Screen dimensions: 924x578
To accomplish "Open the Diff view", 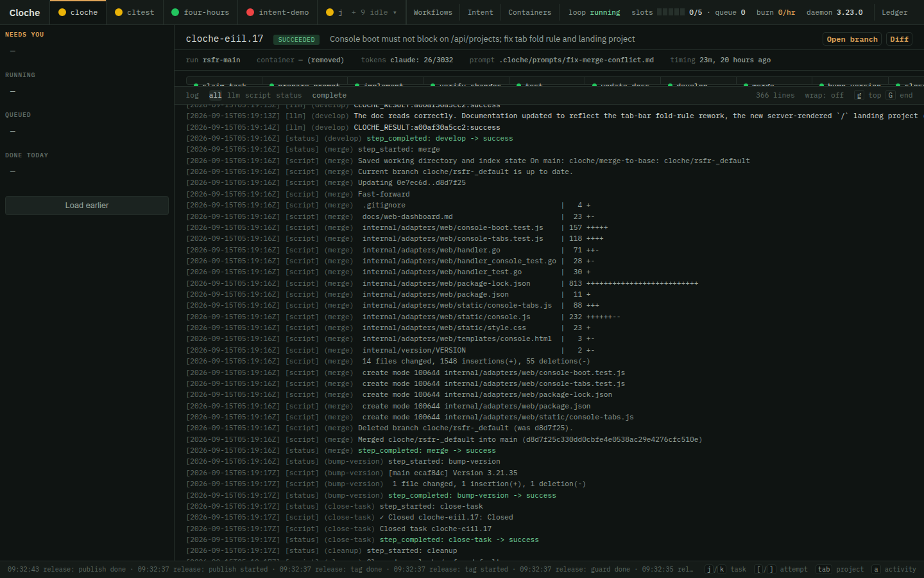I will click(899, 39).
